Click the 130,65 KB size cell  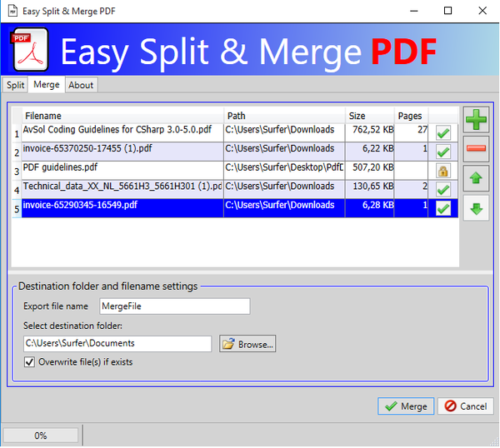(x=370, y=189)
